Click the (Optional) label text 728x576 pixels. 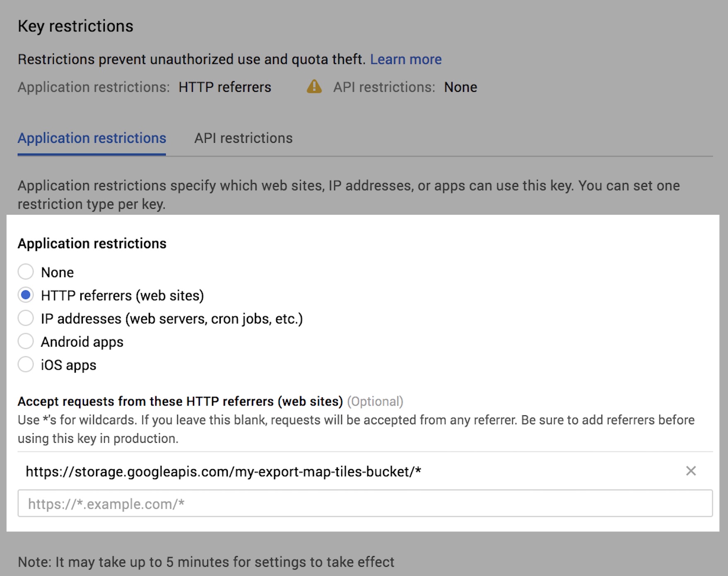point(375,401)
